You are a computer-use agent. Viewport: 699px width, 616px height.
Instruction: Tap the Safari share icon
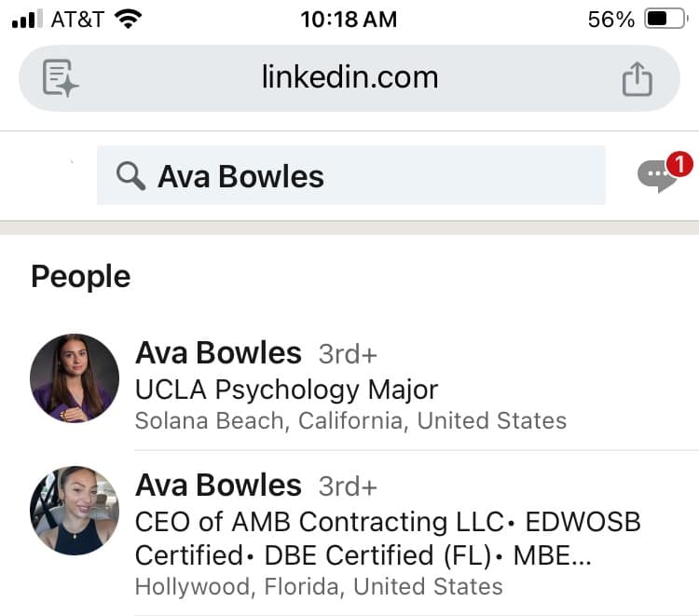[637, 78]
